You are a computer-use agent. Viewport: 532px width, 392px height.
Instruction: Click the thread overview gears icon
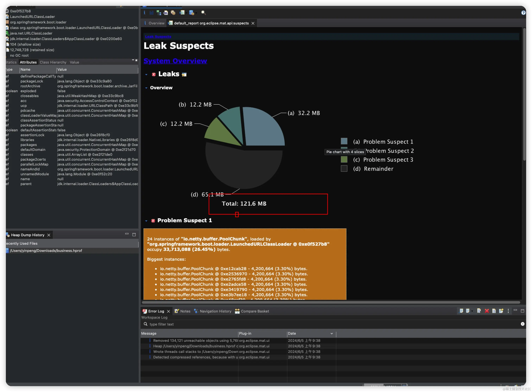[173, 13]
